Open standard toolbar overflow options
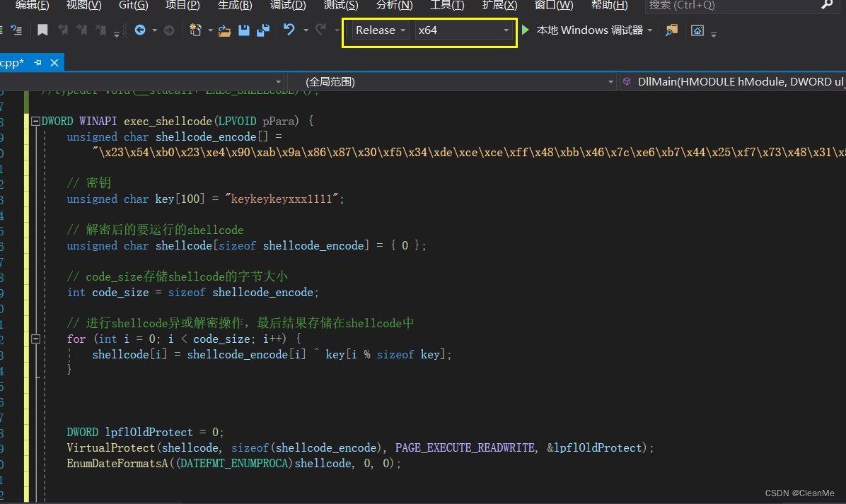Image resolution: width=846 pixels, height=504 pixels. point(713,34)
